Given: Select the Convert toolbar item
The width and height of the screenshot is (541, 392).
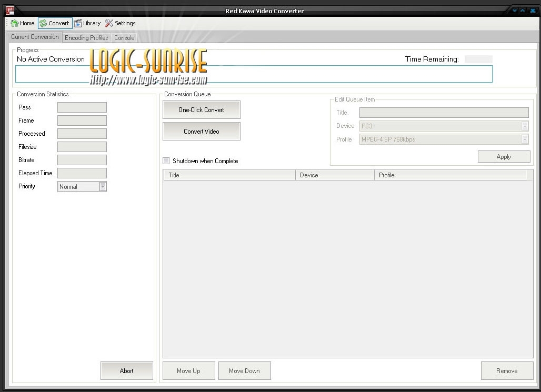Looking at the screenshot, I should tap(55, 23).
